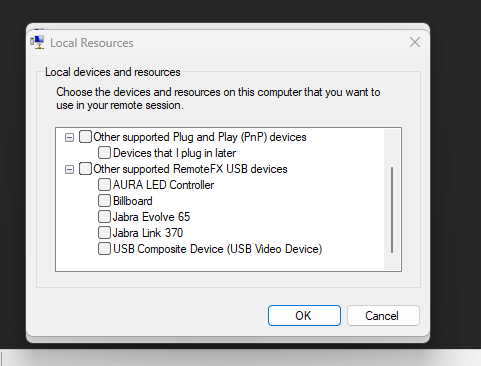The width and height of the screenshot is (481, 366).
Task: Enable Jabra Evolve 65 redirection checkbox
Action: 104,217
